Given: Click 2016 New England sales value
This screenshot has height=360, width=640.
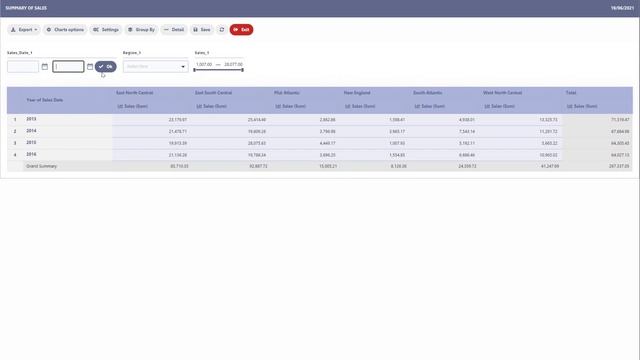Looking at the screenshot, I should (x=397, y=156).
